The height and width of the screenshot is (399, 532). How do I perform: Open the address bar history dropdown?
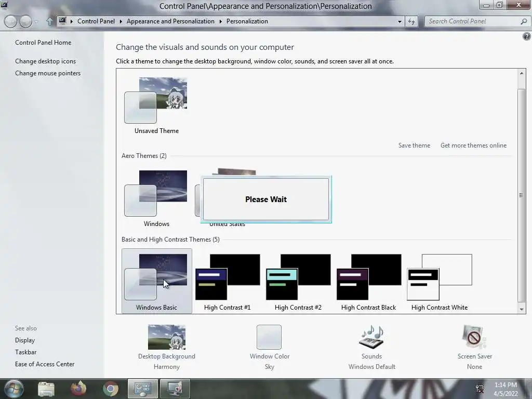click(400, 21)
